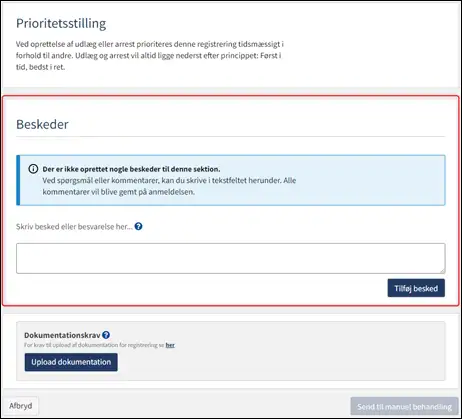This screenshot has width=462, height=419.
Task: Select the Prioritetsstilling heading
Action: pos(61,23)
